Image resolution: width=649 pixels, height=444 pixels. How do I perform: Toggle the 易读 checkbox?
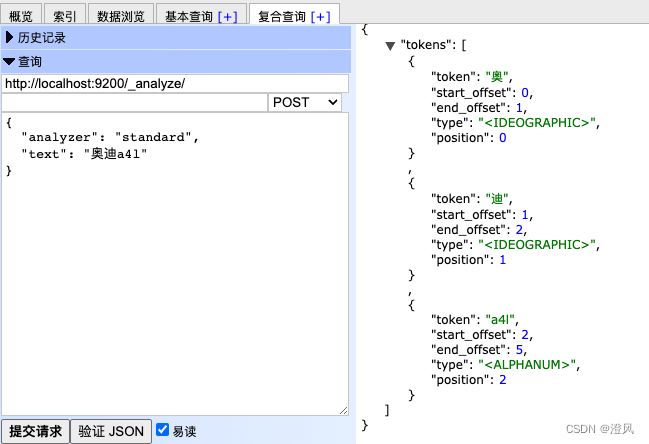coord(162,430)
